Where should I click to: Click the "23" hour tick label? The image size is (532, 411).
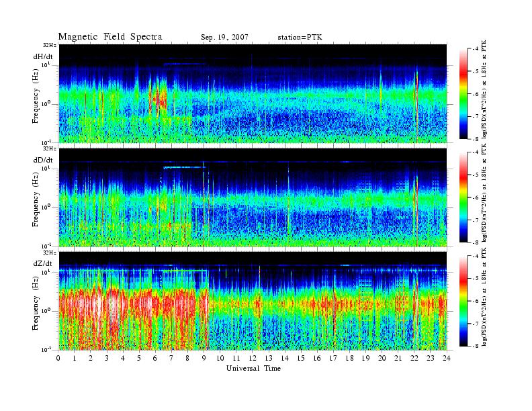tap(430, 358)
